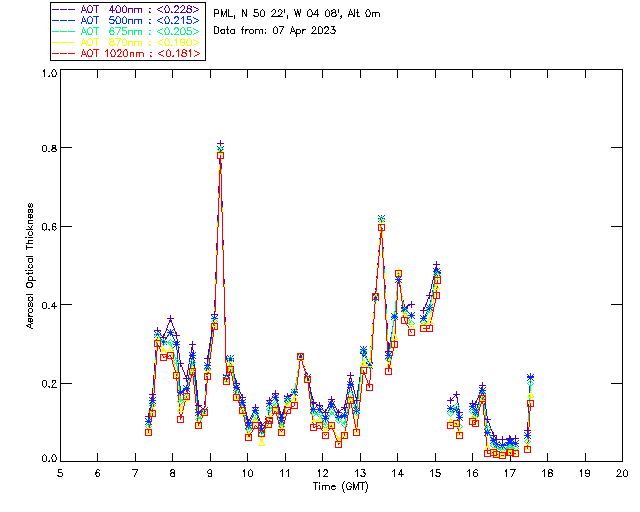The image size is (640, 512).
Task: Click the 'Data from: 07 Apr 2023' text
Action: click(275, 31)
